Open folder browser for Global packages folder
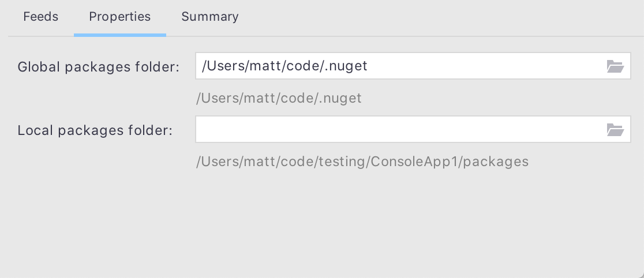The image size is (644, 278). pyautogui.click(x=615, y=66)
